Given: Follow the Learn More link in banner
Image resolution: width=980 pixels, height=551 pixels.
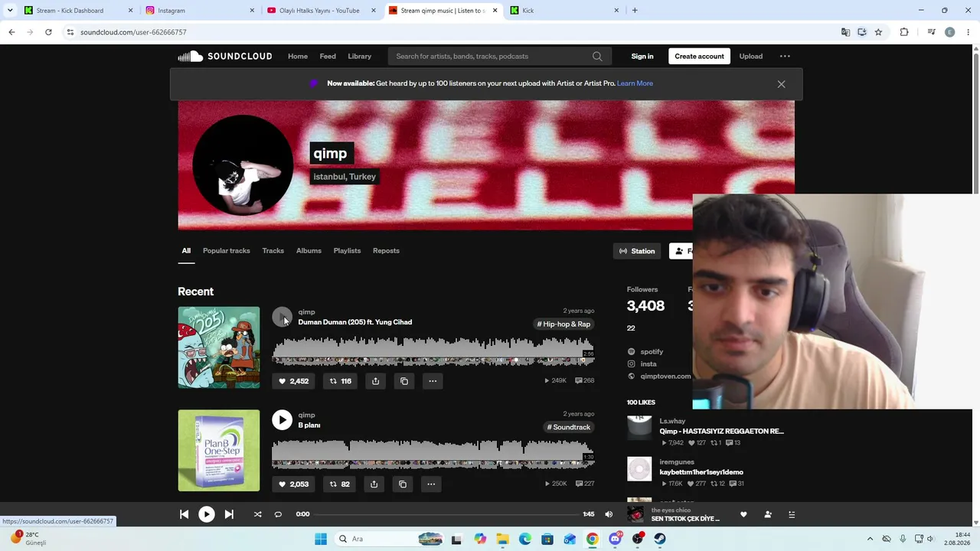Looking at the screenshot, I should [635, 83].
